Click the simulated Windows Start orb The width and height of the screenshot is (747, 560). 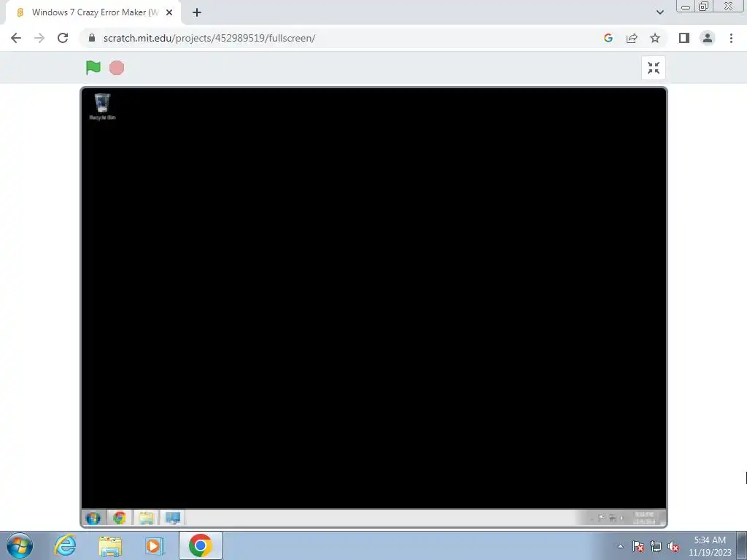click(x=93, y=518)
